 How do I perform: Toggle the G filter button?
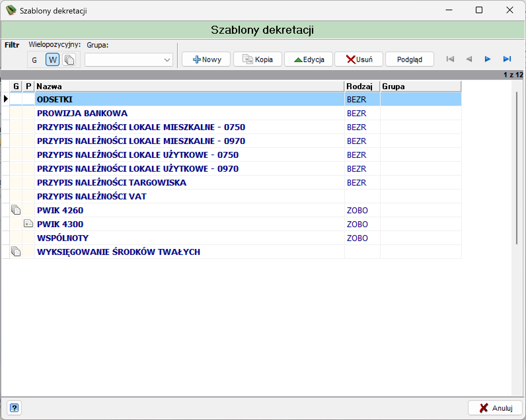[x=34, y=60]
